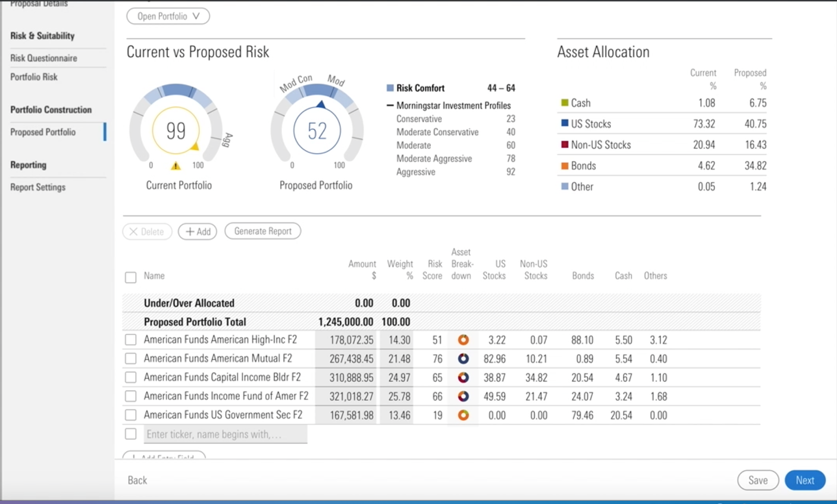Click asset breakdown donut for Capital Income Bldr F2

point(463,377)
